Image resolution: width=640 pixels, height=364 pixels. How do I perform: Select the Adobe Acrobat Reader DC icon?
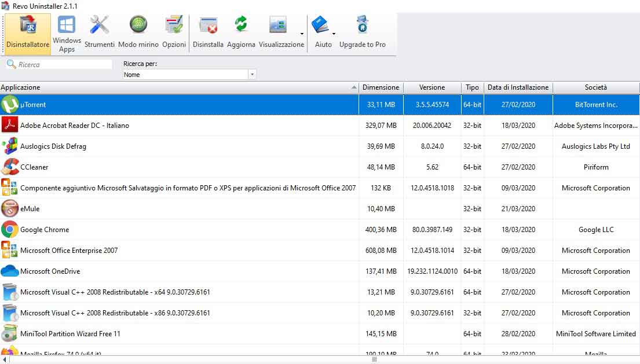pyautogui.click(x=9, y=125)
